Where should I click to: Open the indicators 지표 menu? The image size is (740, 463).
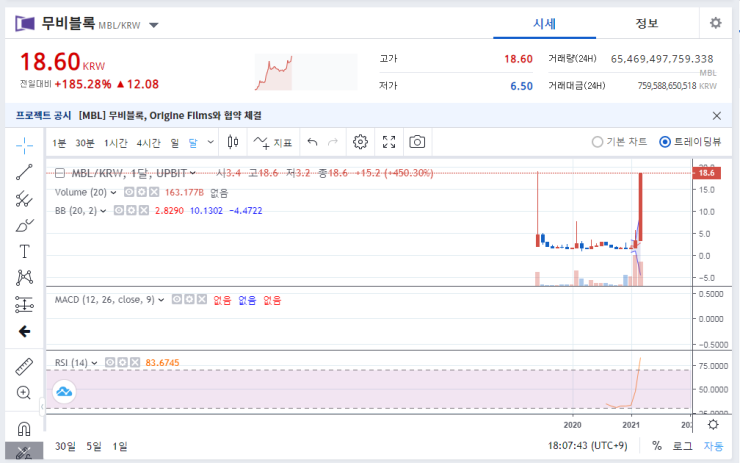[273, 143]
